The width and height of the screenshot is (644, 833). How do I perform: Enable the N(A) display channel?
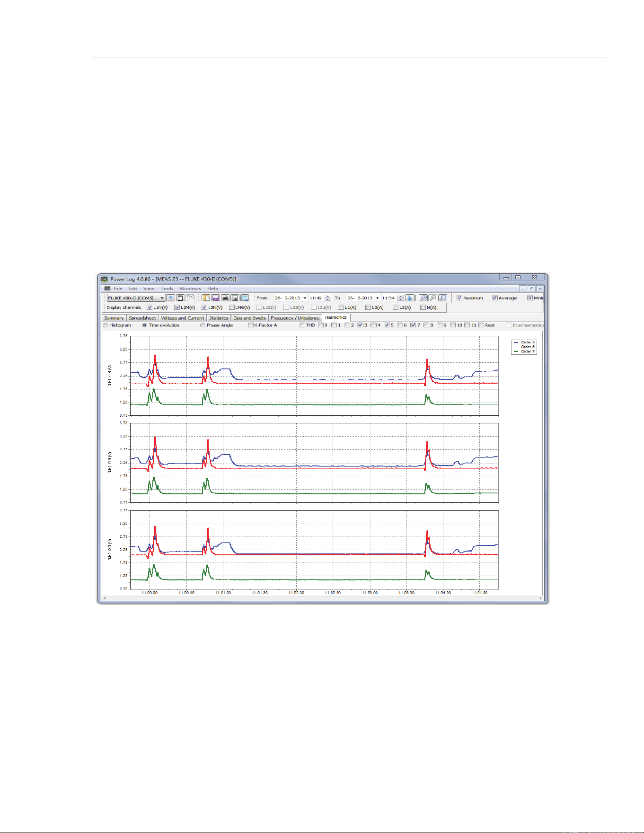click(x=423, y=307)
